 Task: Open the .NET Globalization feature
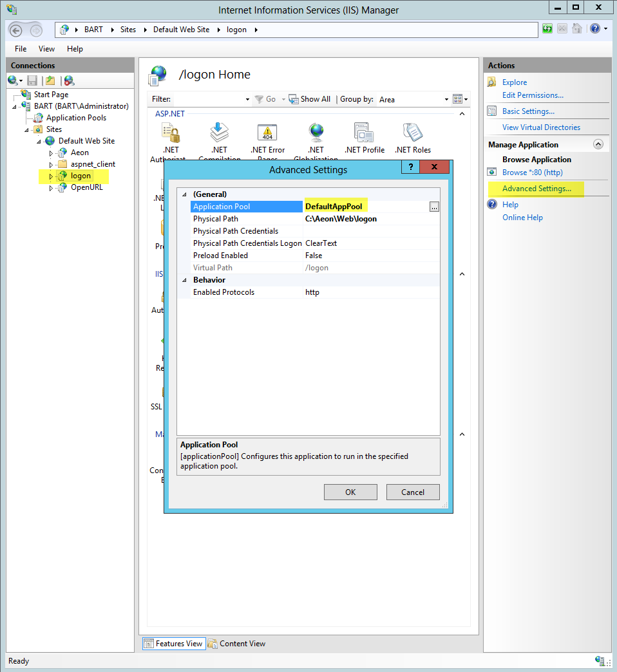tap(316, 132)
